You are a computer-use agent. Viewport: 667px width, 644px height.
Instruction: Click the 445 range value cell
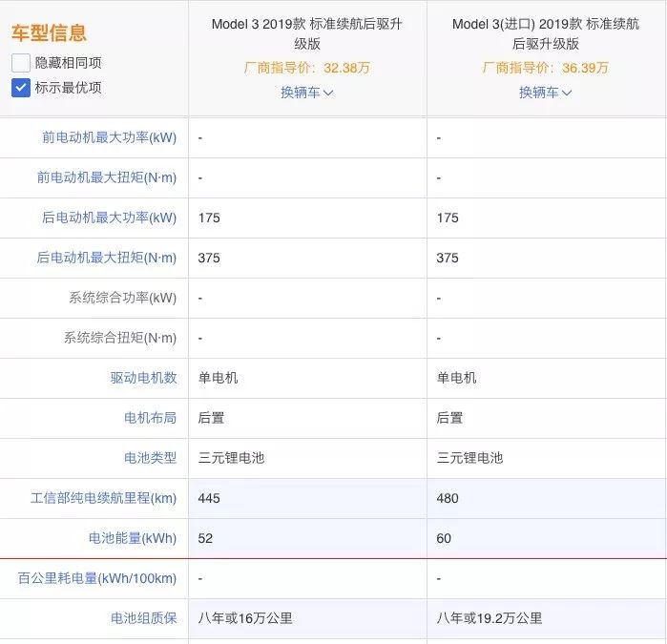click(307, 498)
